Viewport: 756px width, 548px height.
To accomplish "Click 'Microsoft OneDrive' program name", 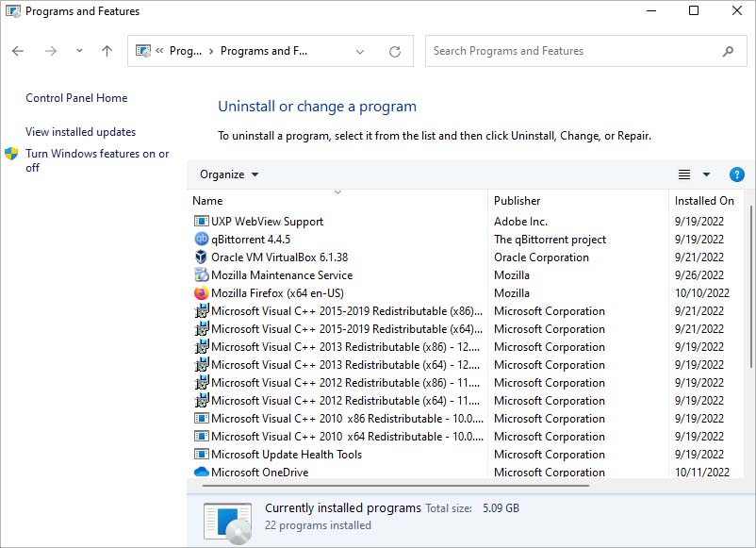I will [260, 473].
